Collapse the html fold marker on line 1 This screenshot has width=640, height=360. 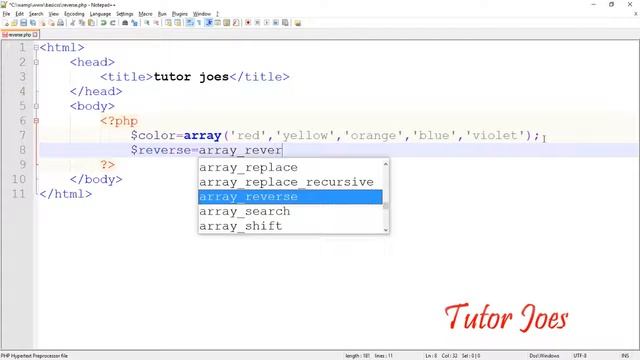tap(36, 48)
